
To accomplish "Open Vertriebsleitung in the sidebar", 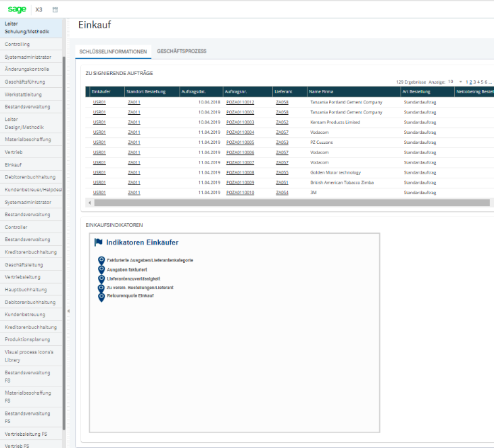I will (31, 277).
